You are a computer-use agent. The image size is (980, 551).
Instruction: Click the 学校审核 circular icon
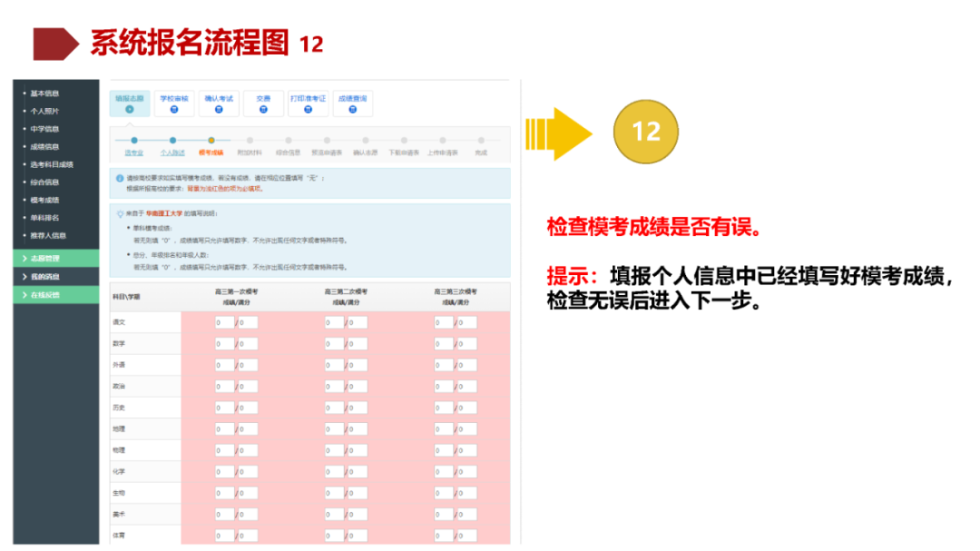click(x=173, y=108)
